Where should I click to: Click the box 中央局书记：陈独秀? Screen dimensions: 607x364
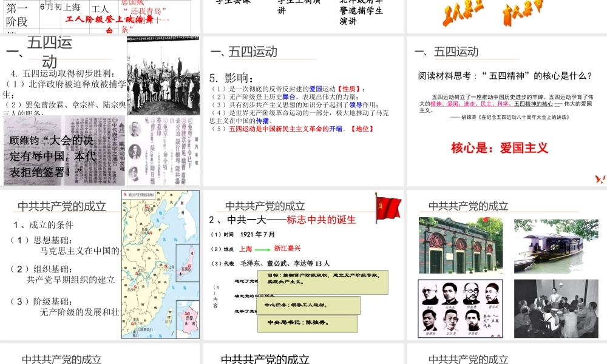307,324
